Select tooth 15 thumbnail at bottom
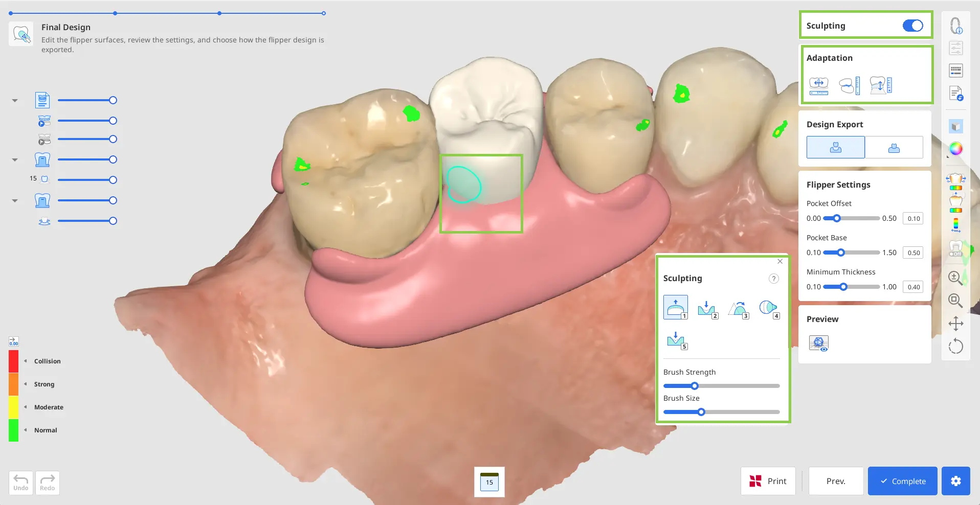The width and height of the screenshot is (980, 505). click(489, 481)
